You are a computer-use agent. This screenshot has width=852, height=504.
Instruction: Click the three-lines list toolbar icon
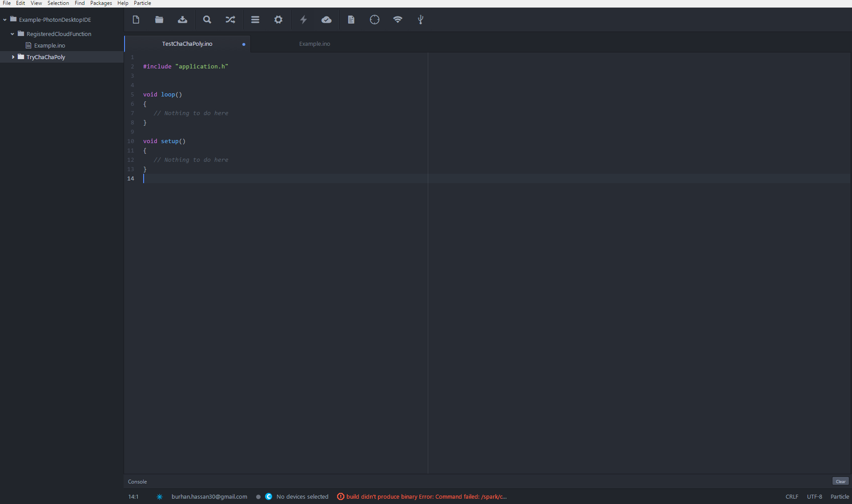pyautogui.click(x=255, y=20)
